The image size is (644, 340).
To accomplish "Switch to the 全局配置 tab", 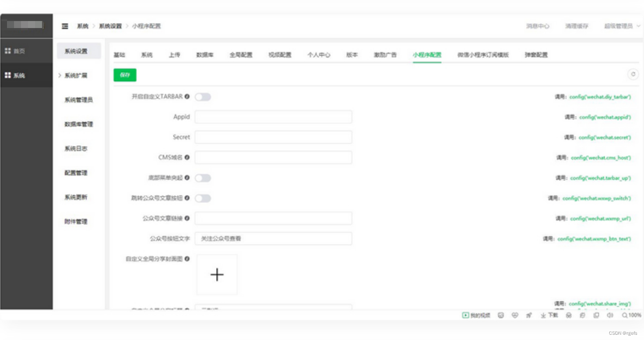I will [241, 55].
